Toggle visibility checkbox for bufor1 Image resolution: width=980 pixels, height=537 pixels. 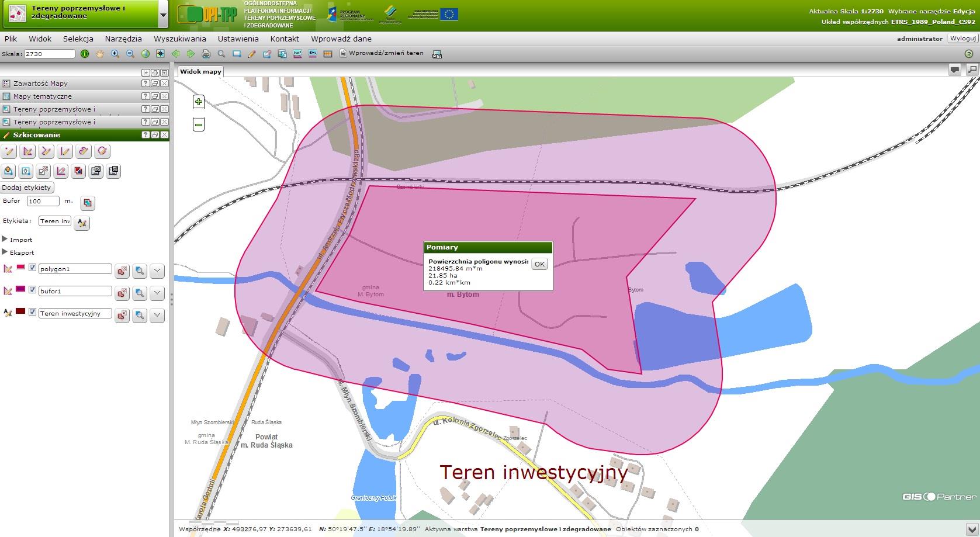point(33,290)
